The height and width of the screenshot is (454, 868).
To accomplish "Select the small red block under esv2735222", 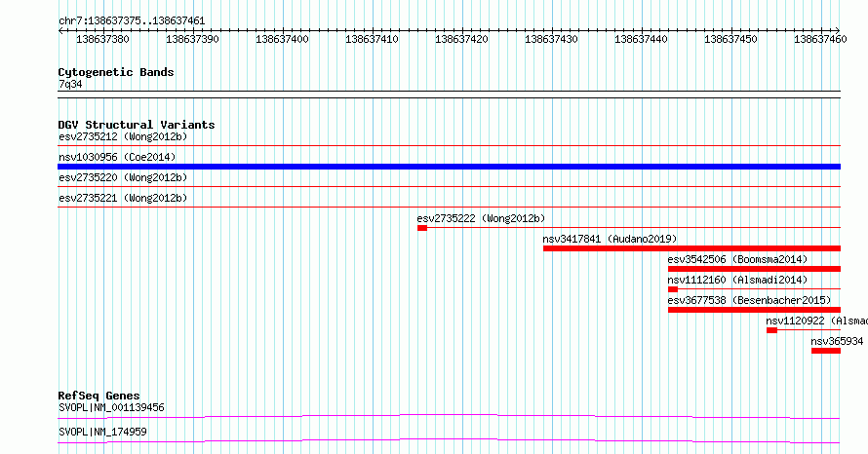I will pos(422,228).
